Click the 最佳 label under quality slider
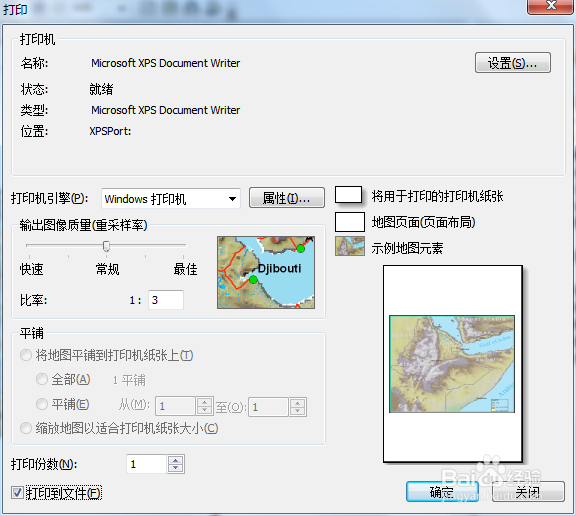 pos(186,269)
